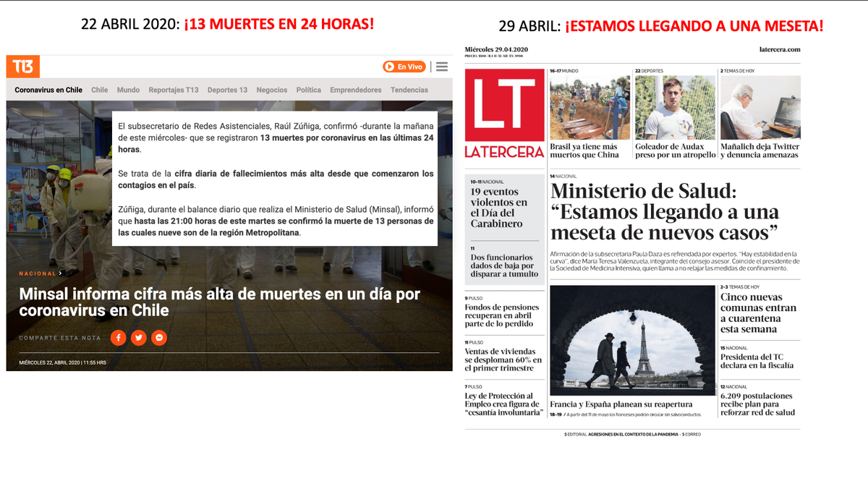Open the Negocios nav item
This screenshot has width=868, height=489.
pos(272,90)
